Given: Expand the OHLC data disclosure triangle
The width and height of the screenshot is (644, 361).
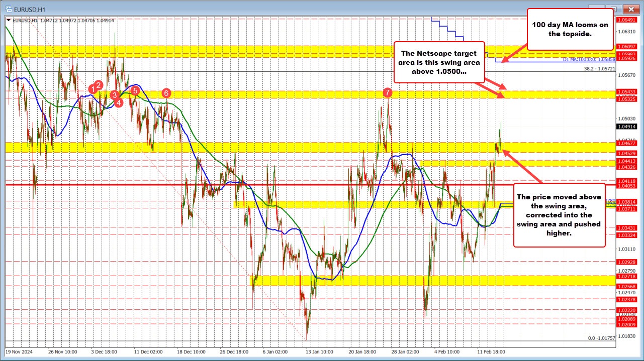Looking at the screenshot, I should coord(9,21).
